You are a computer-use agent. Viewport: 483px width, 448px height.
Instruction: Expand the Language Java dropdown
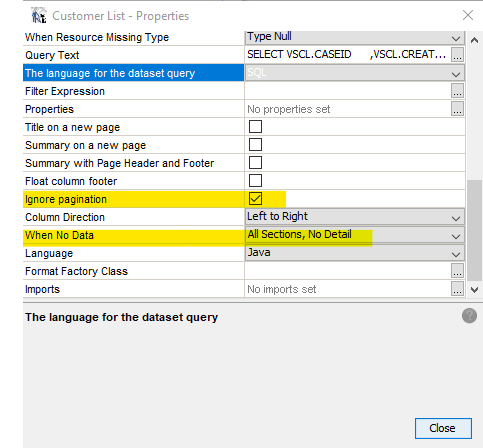(x=355, y=253)
